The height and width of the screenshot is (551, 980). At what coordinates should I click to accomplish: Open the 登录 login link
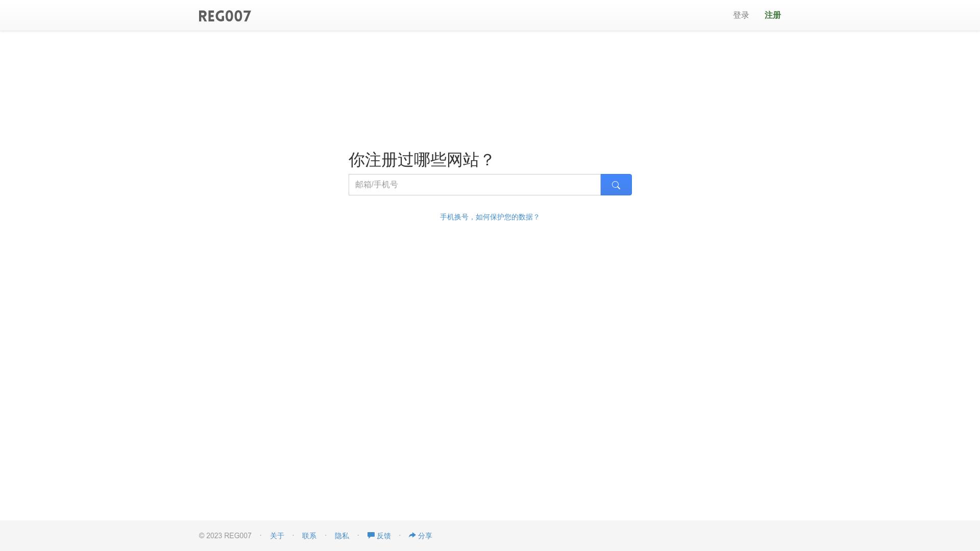click(x=741, y=15)
